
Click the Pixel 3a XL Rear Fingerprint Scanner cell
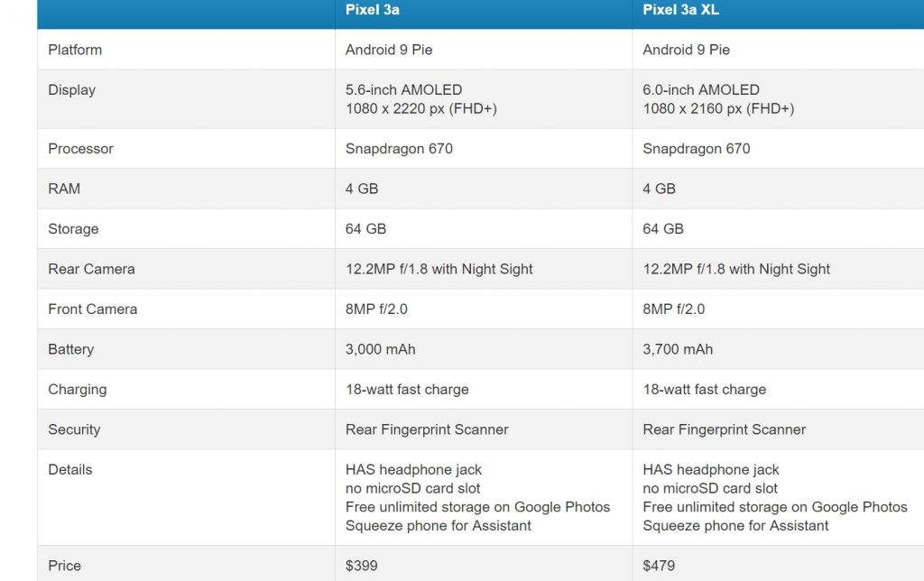[724, 429]
